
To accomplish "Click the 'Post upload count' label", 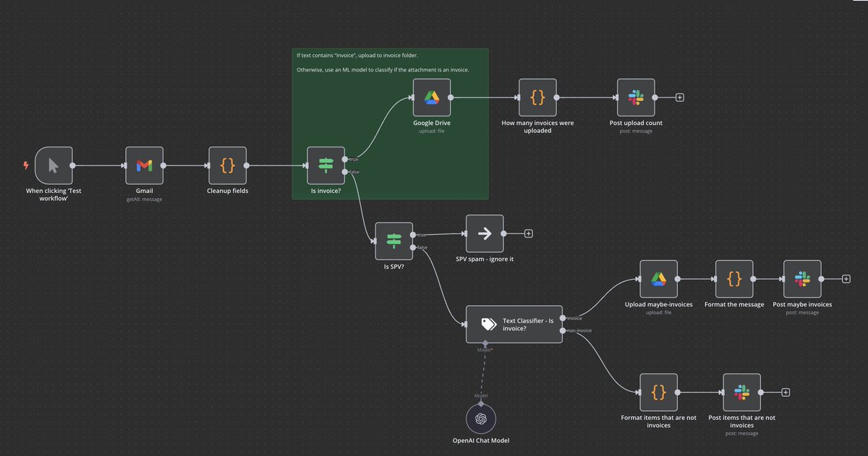I will (636, 123).
